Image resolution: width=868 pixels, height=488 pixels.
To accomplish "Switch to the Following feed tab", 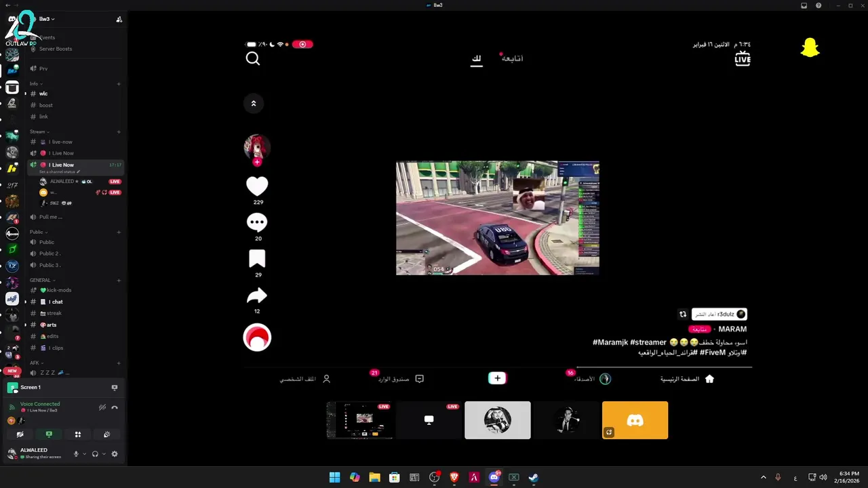I will 512,58.
